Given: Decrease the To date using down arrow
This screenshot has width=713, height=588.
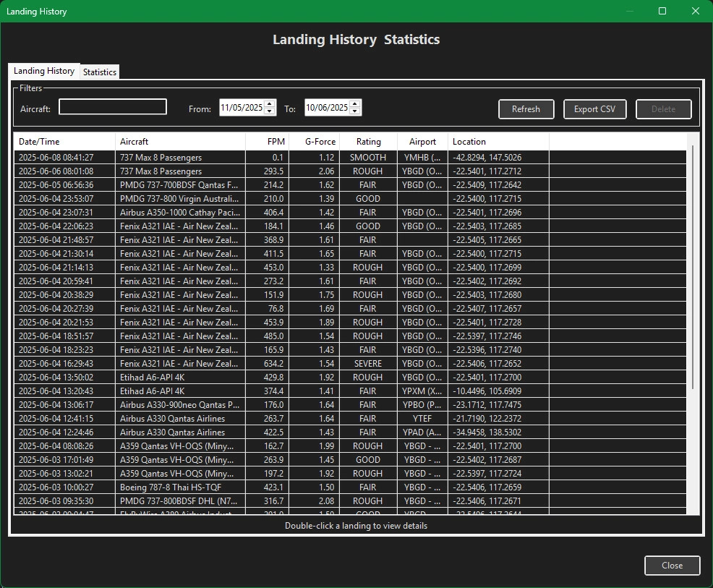Looking at the screenshot, I should pos(355,111).
